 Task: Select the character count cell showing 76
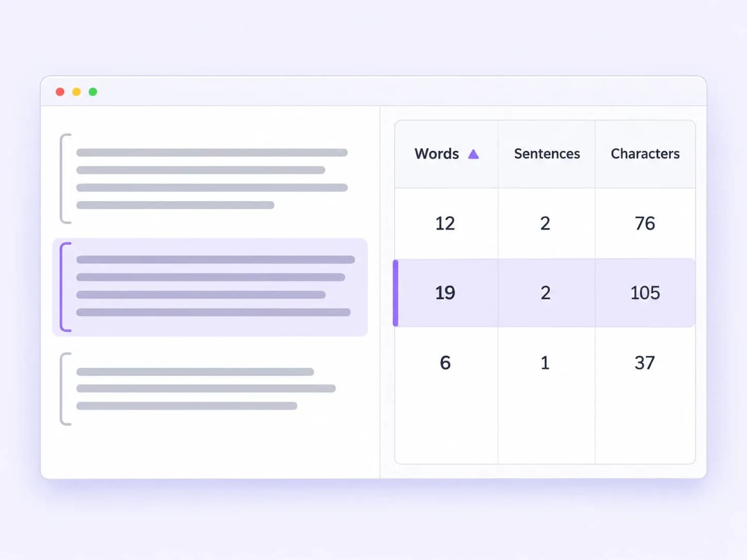pos(645,223)
